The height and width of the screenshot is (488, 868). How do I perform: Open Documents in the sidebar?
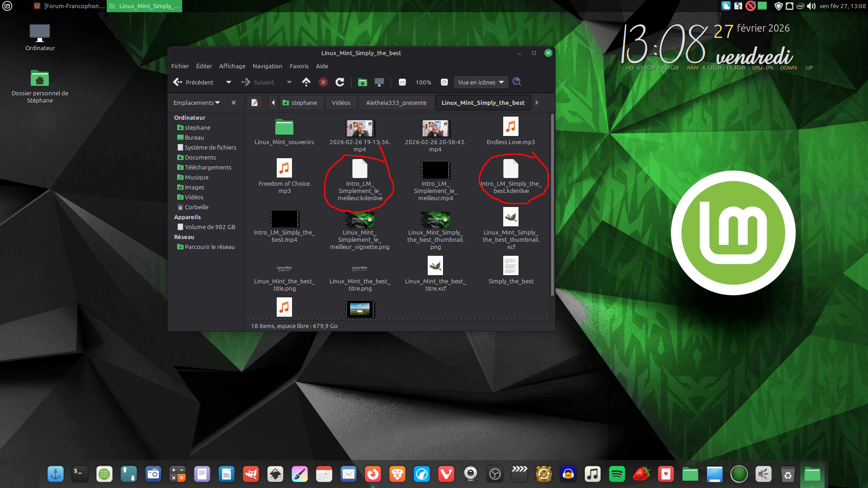point(197,158)
